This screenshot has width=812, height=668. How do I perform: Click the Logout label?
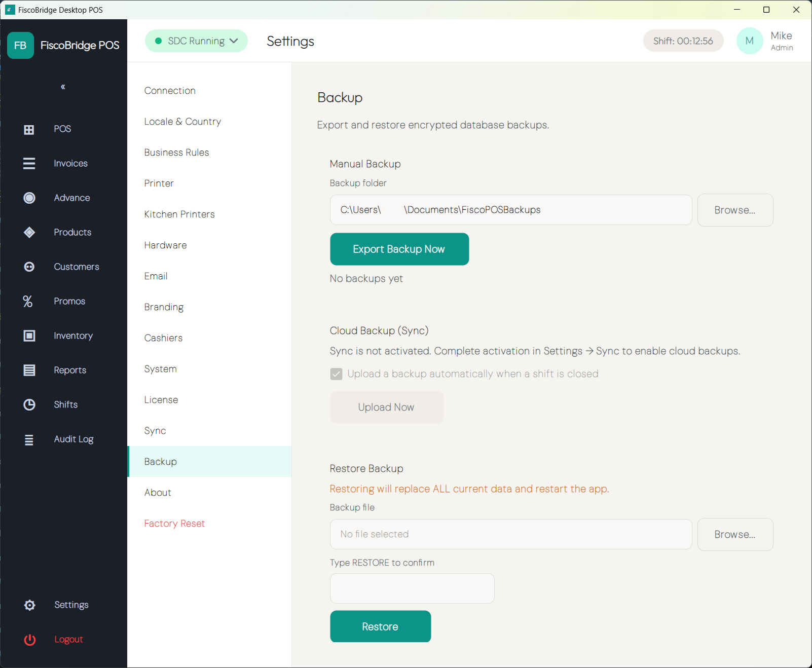[68, 639]
